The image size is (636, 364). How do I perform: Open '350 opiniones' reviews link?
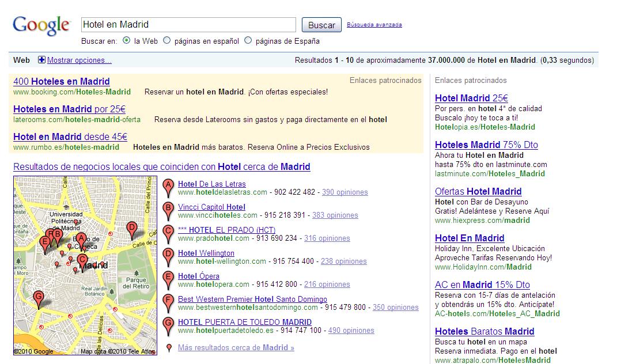coord(395,307)
